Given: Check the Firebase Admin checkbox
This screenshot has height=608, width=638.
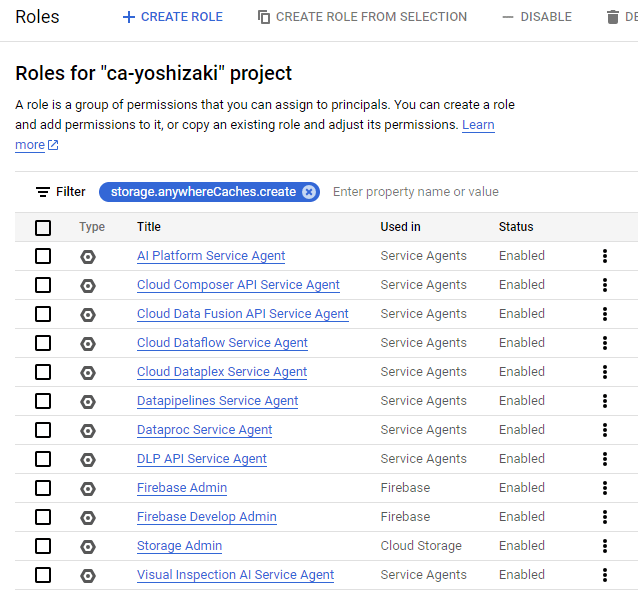Looking at the screenshot, I should 43,488.
